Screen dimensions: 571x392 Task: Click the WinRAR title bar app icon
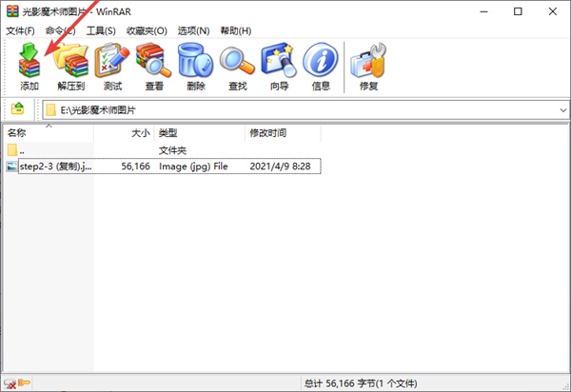(12, 11)
